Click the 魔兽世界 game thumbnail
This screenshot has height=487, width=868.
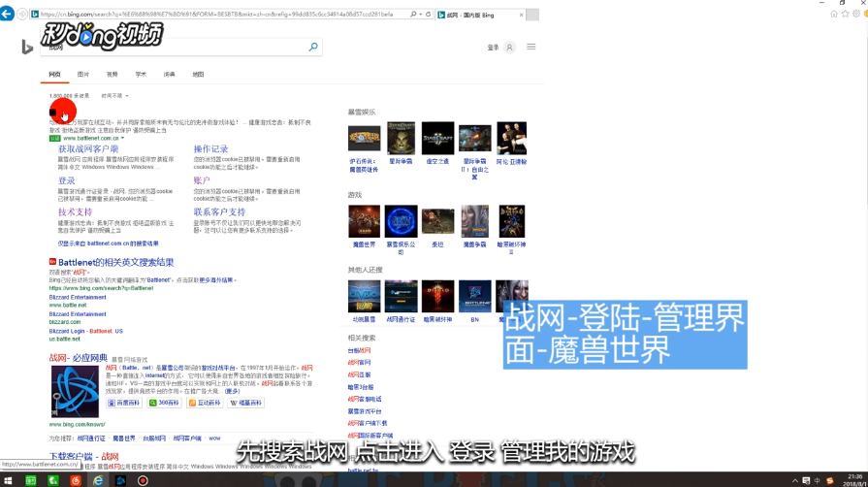tap(364, 221)
